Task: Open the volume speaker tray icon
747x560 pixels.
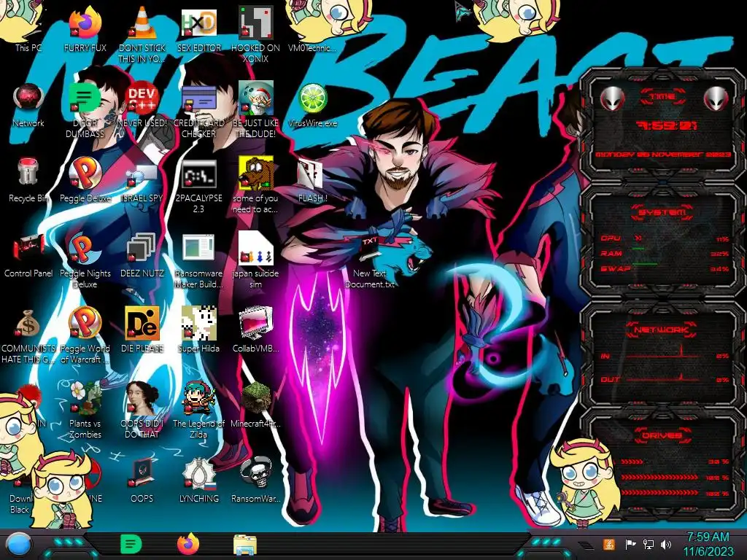Action: click(666, 544)
